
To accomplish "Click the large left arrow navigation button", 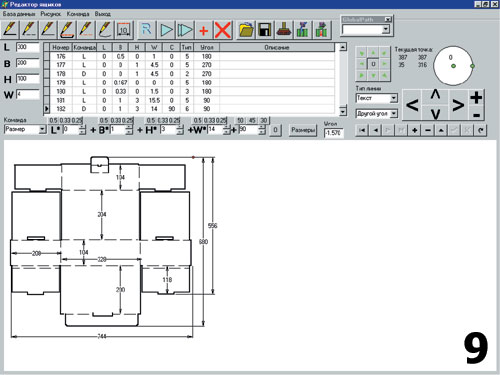I will click(x=412, y=105).
